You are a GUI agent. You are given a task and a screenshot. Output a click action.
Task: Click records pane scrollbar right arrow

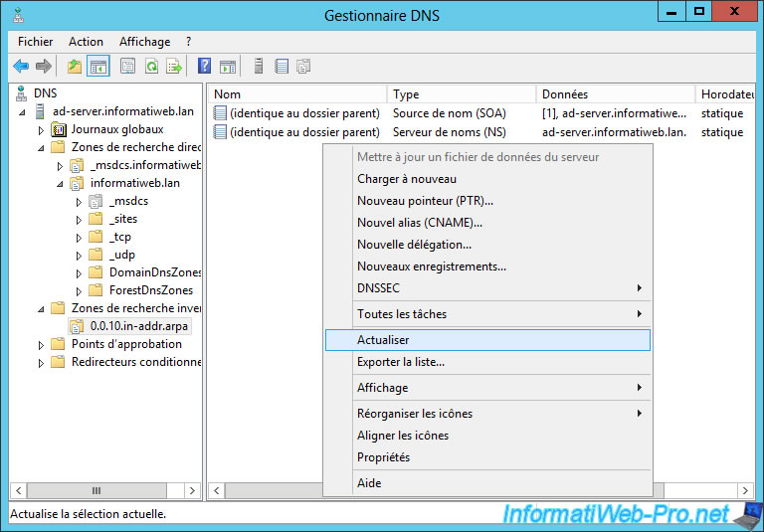[x=745, y=490]
